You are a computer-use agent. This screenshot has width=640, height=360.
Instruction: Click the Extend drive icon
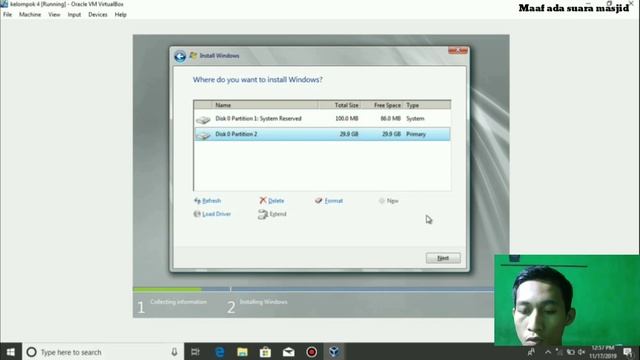pos(263,214)
